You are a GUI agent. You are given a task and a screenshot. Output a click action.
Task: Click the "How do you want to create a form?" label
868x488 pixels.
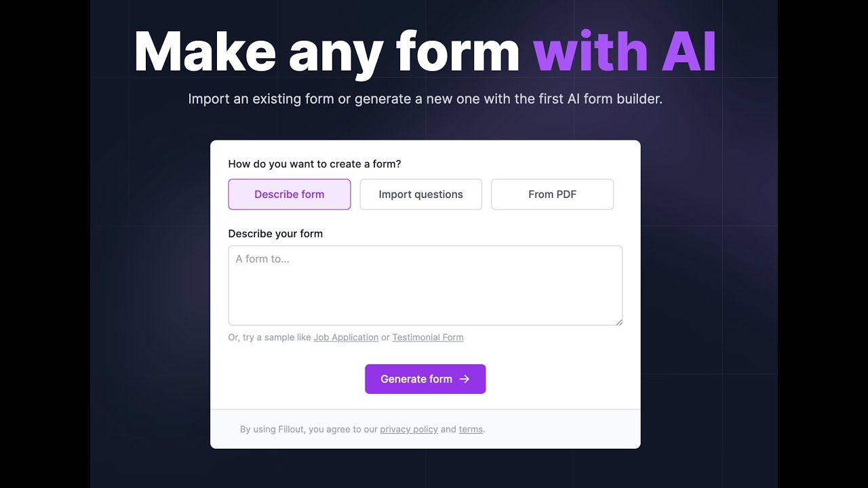(x=315, y=164)
